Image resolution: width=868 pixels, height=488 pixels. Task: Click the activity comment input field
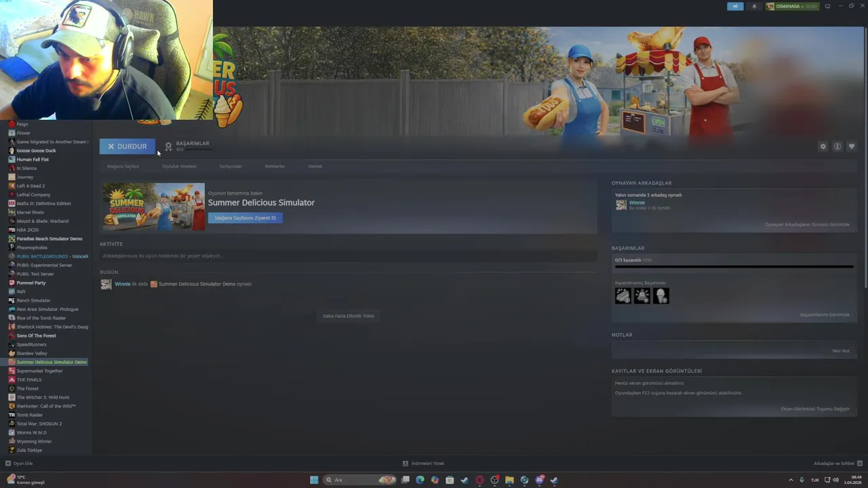click(x=349, y=256)
